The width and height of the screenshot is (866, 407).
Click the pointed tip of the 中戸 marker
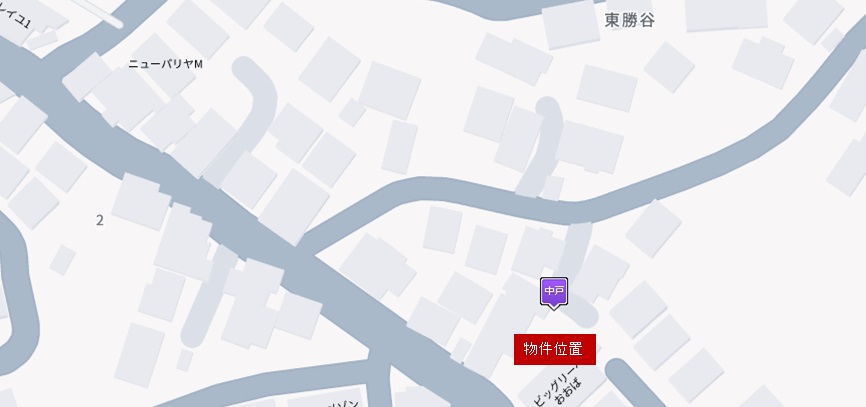554,309
